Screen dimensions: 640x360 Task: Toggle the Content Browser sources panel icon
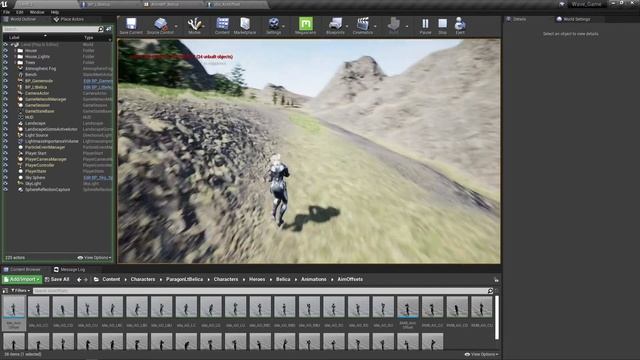click(5, 291)
